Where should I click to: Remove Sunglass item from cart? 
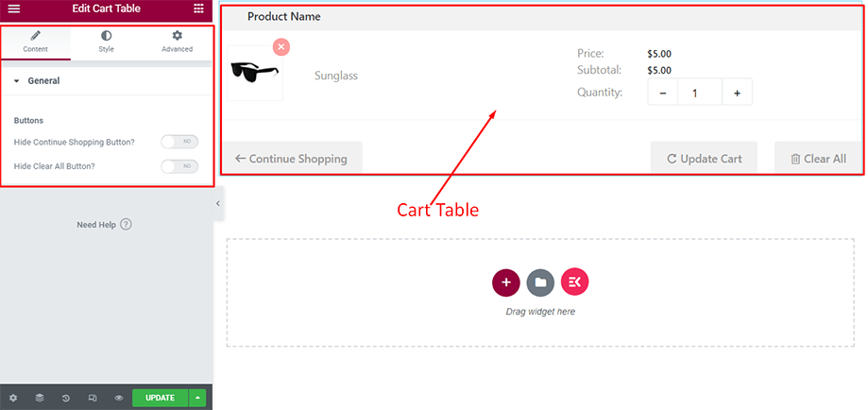[x=281, y=46]
